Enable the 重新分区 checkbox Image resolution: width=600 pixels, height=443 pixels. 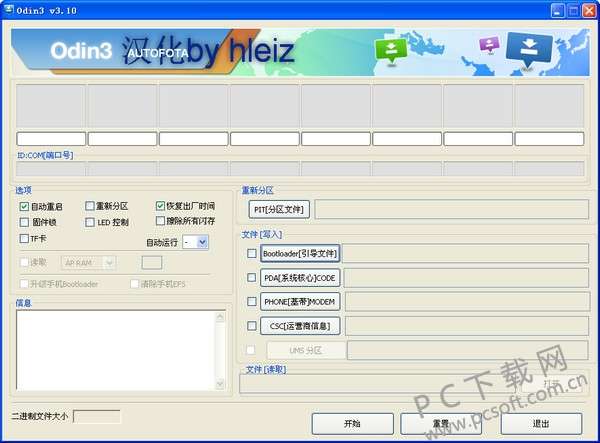pos(90,206)
